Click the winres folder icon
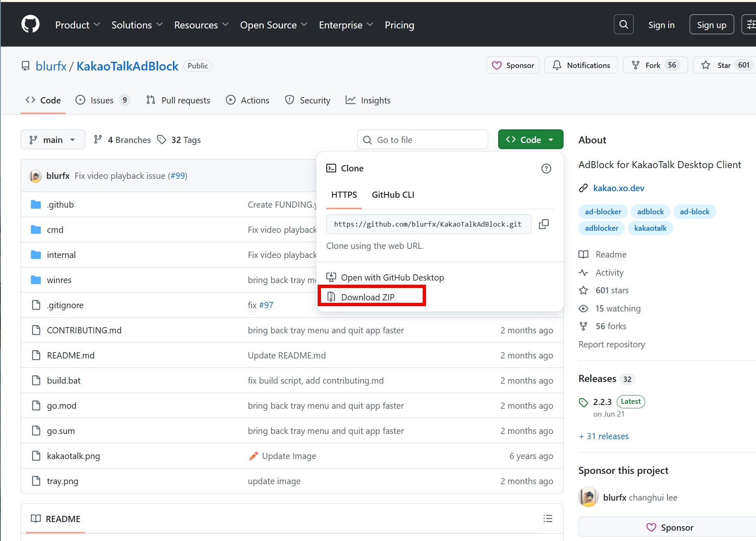The image size is (756, 541). (x=36, y=280)
